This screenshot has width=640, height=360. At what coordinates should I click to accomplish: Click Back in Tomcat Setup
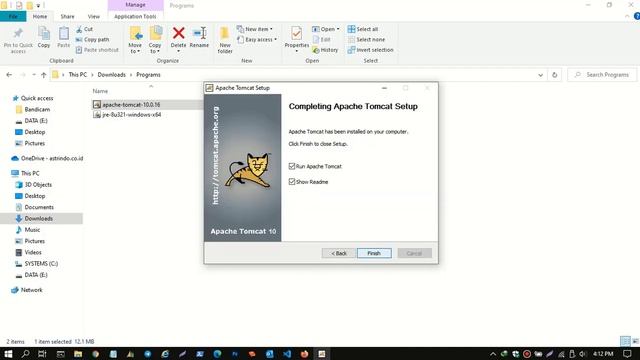[x=338, y=253]
